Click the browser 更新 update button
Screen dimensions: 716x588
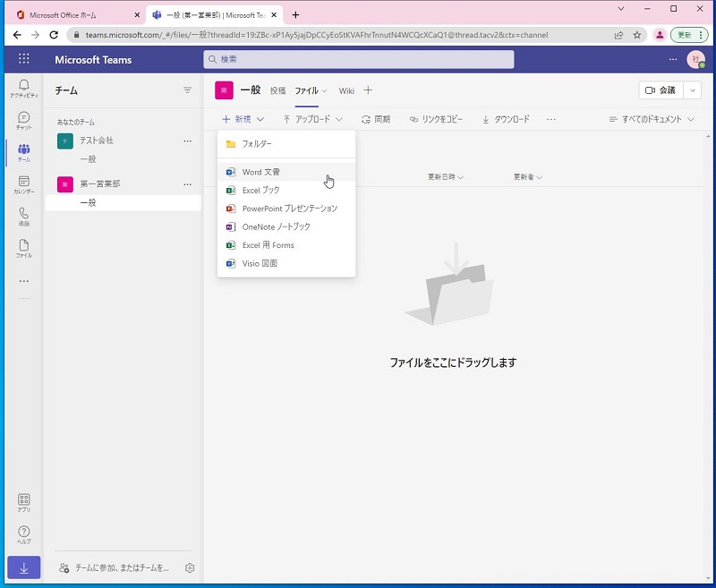[x=689, y=35]
